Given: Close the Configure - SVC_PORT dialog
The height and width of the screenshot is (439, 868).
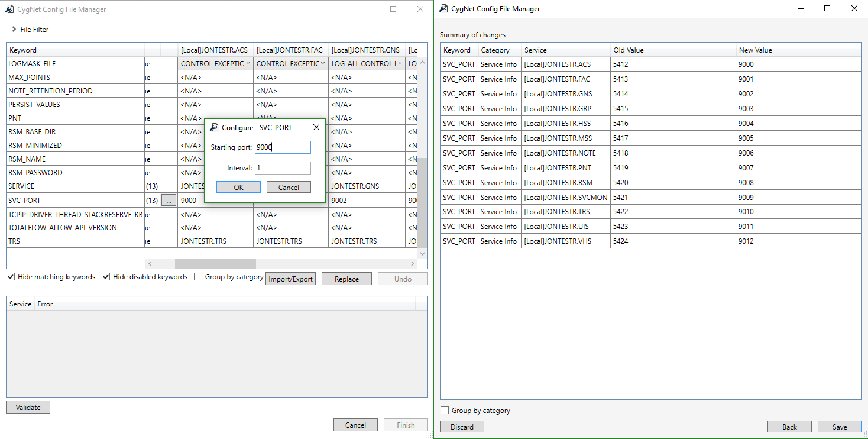Looking at the screenshot, I should point(316,127).
